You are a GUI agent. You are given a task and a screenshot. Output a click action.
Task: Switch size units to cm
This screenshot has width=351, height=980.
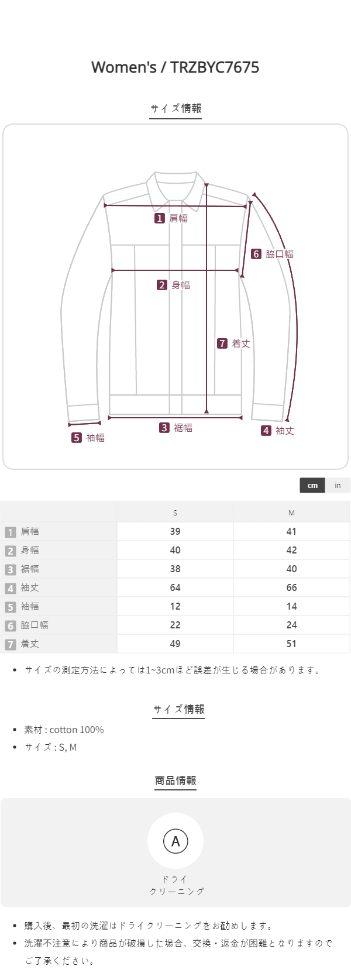point(312,486)
